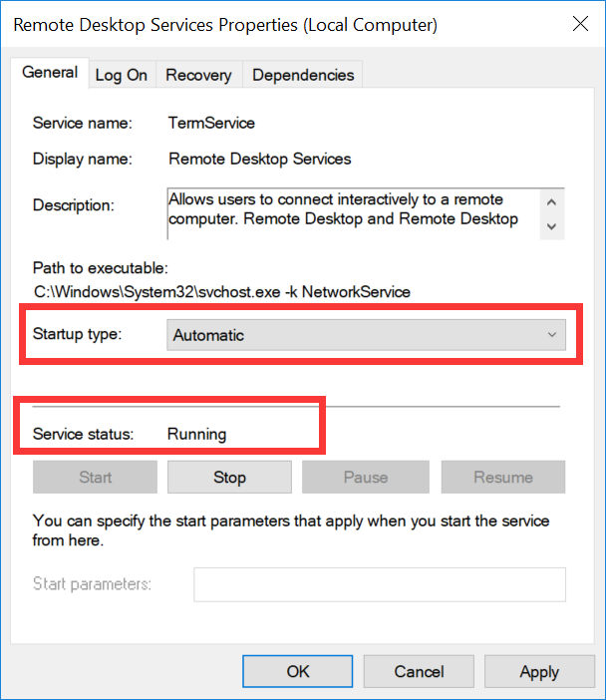Click the description box scroll down arrow
This screenshot has height=700, width=606.
click(552, 226)
